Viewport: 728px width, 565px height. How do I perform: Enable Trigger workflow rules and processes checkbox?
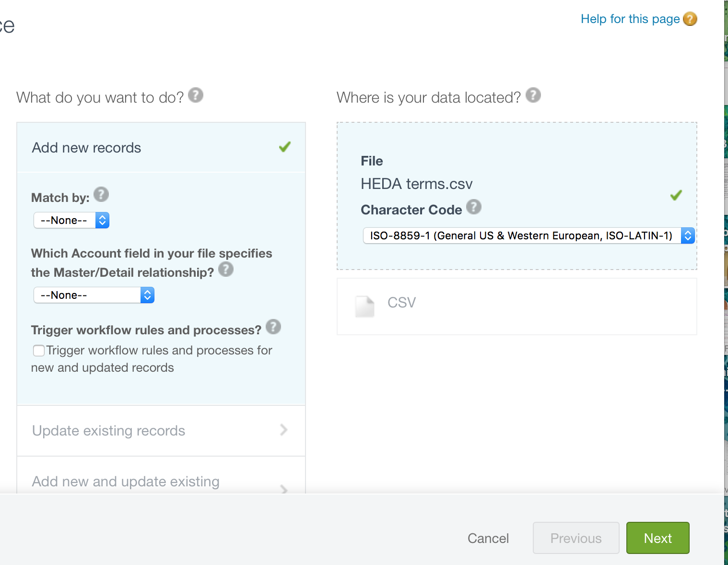(39, 351)
